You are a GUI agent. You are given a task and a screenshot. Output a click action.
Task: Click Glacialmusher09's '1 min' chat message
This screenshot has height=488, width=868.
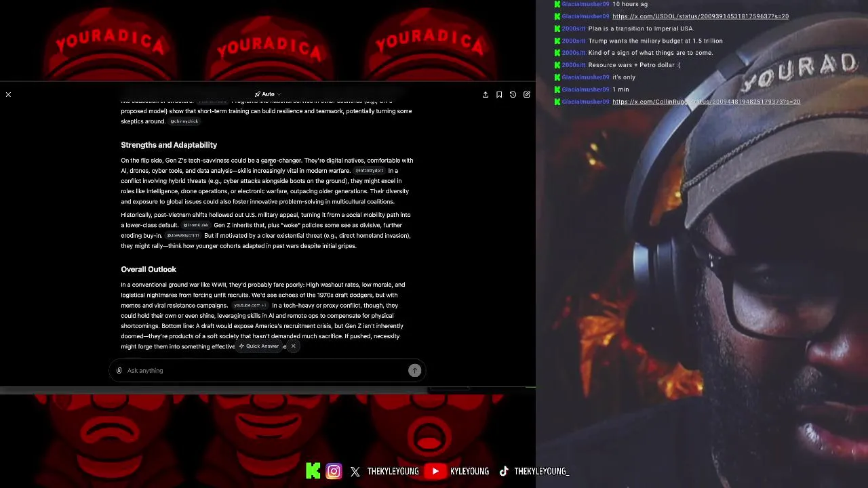[x=620, y=89]
